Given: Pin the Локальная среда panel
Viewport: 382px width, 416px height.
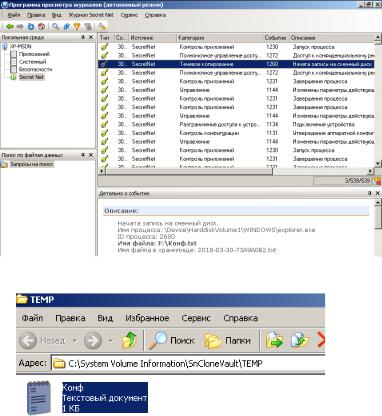Looking at the screenshot, I should (83, 37).
